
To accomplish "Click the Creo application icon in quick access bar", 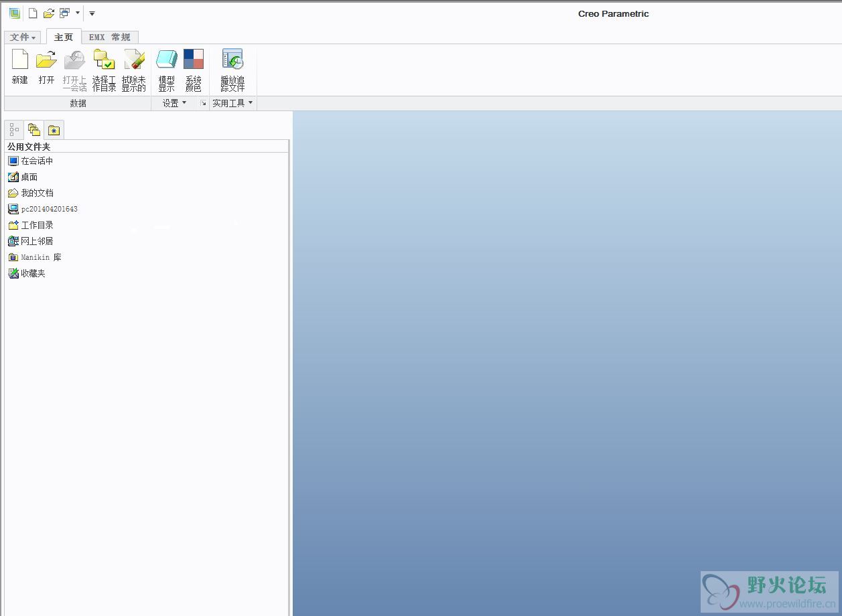I will [14, 13].
